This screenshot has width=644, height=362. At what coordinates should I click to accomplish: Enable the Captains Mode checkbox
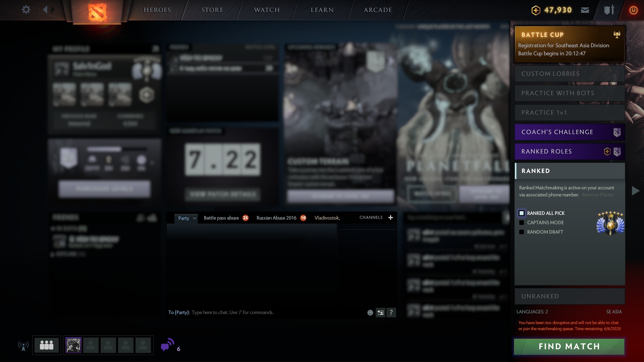[522, 223]
